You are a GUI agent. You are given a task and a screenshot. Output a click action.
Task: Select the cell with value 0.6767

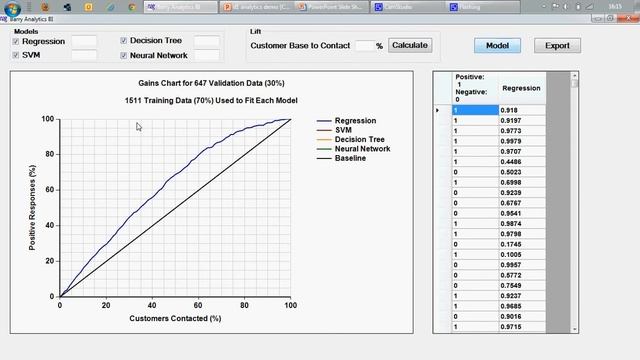(522, 203)
